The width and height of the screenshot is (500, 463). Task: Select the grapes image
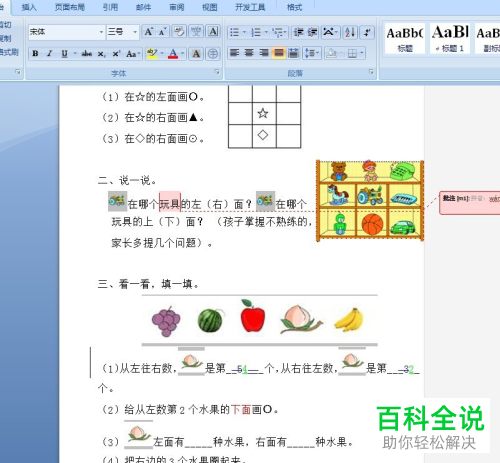[166, 321]
